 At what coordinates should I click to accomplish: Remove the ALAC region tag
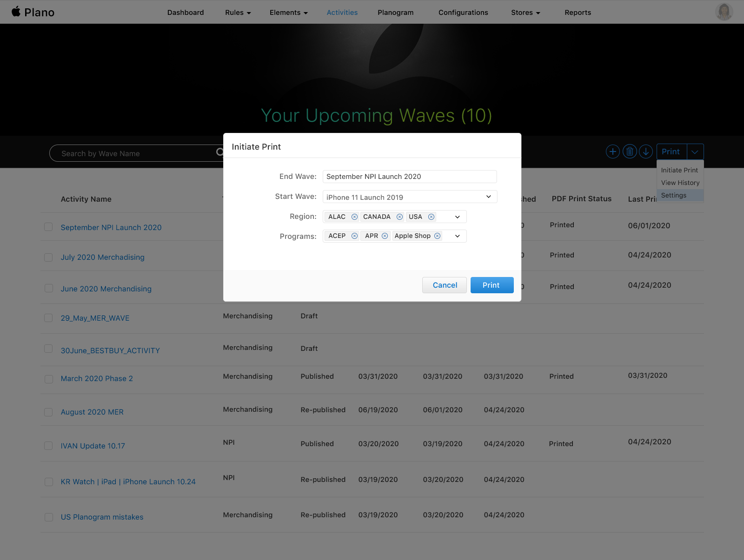[x=354, y=217]
